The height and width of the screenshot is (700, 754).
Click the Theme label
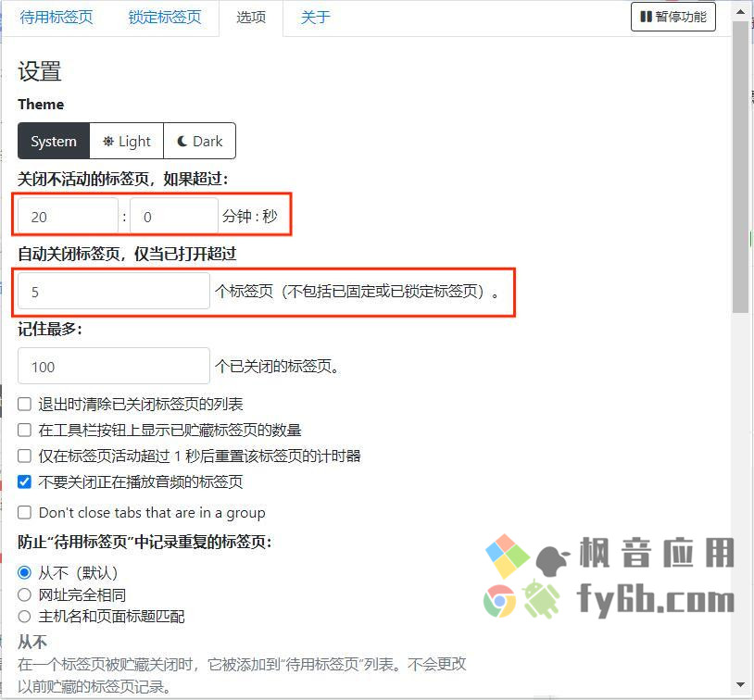pos(41,105)
